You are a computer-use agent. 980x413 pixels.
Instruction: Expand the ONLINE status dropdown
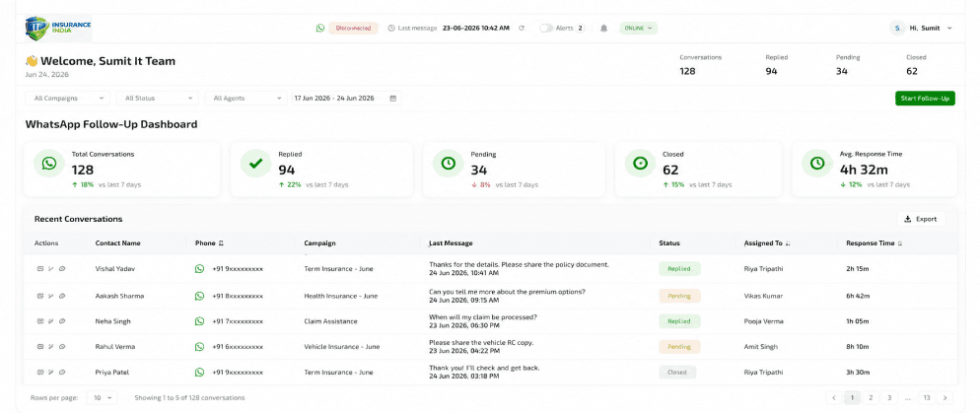(638, 29)
